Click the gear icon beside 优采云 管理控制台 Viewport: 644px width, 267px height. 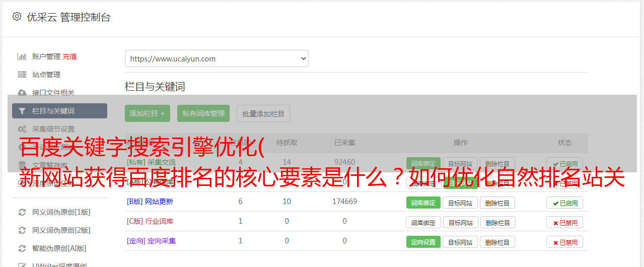tap(17, 17)
